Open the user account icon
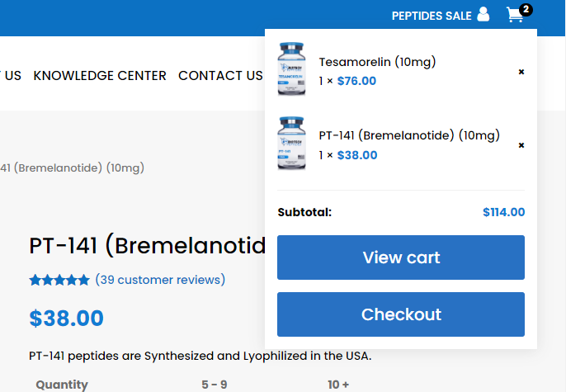 483,15
